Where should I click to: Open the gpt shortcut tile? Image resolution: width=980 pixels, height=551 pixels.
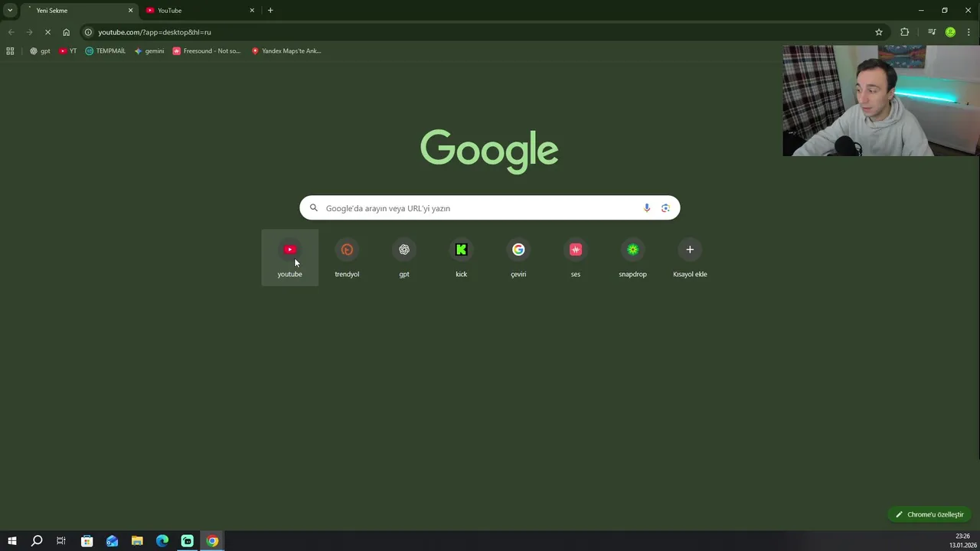404,258
